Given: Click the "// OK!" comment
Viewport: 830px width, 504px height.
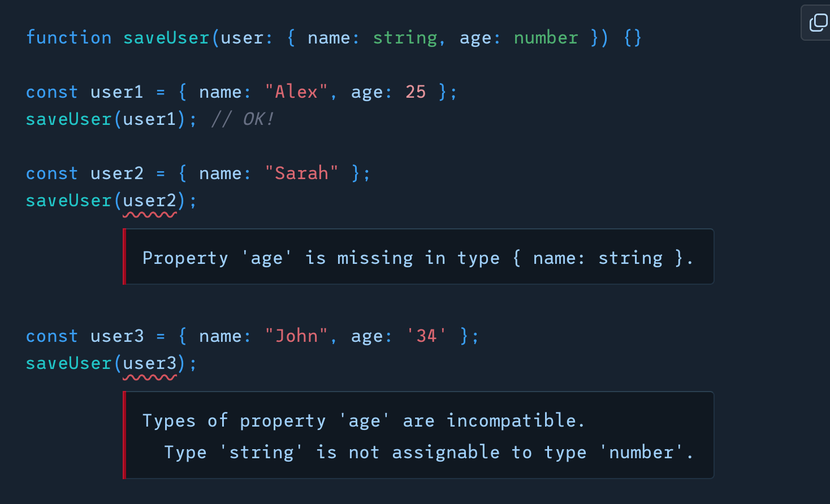Looking at the screenshot, I should pos(242,119).
